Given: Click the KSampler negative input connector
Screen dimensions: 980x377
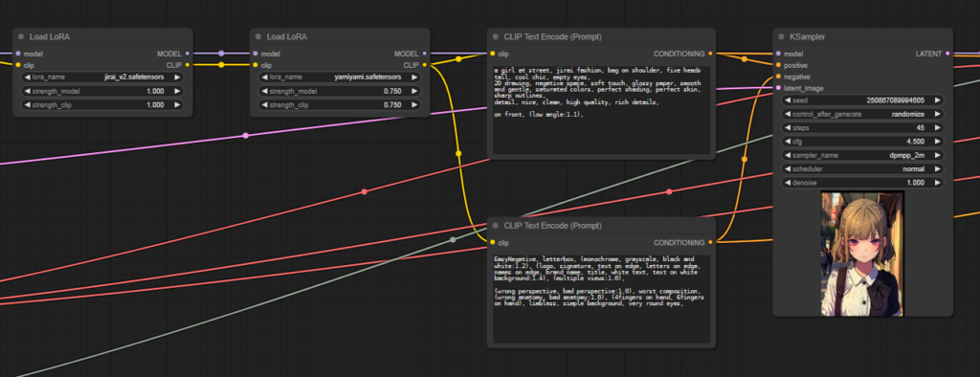Looking at the screenshot, I should point(778,77).
